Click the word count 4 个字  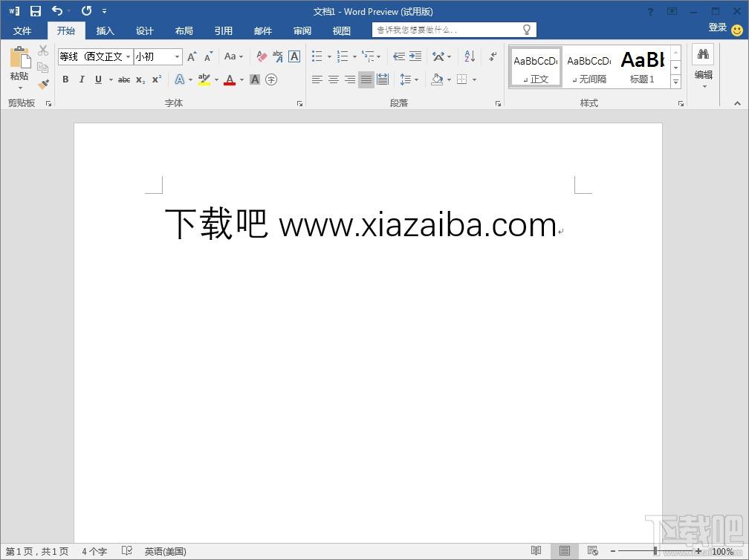pyautogui.click(x=94, y=551)
